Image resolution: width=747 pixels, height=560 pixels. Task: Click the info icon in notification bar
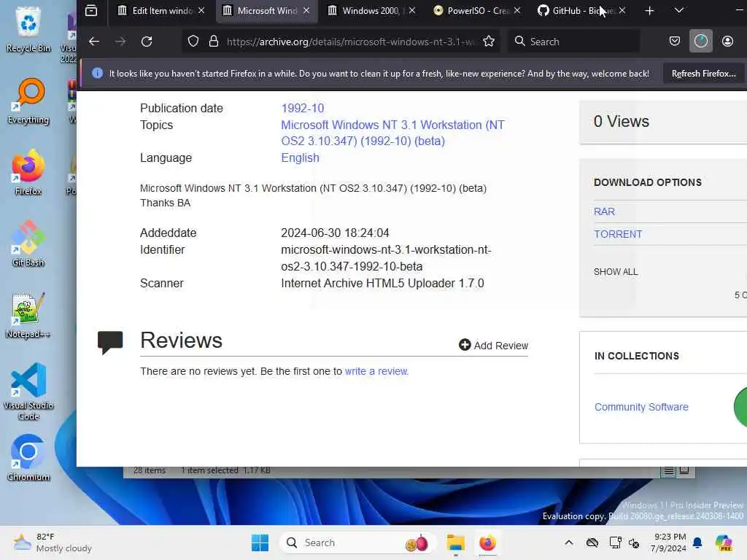pyautogui.click(x=97, y=74)
